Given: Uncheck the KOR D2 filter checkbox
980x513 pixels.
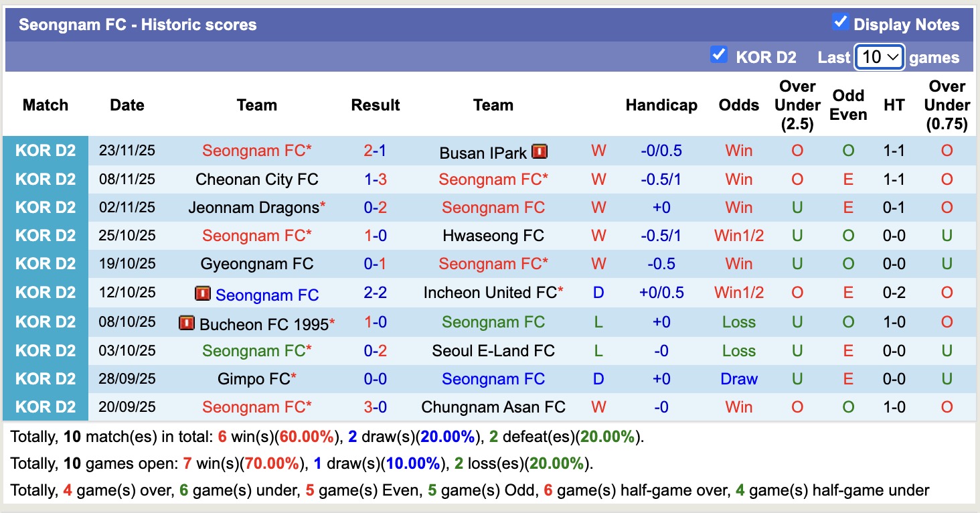Looking at the screenshot, I should [x=719, y=55].
